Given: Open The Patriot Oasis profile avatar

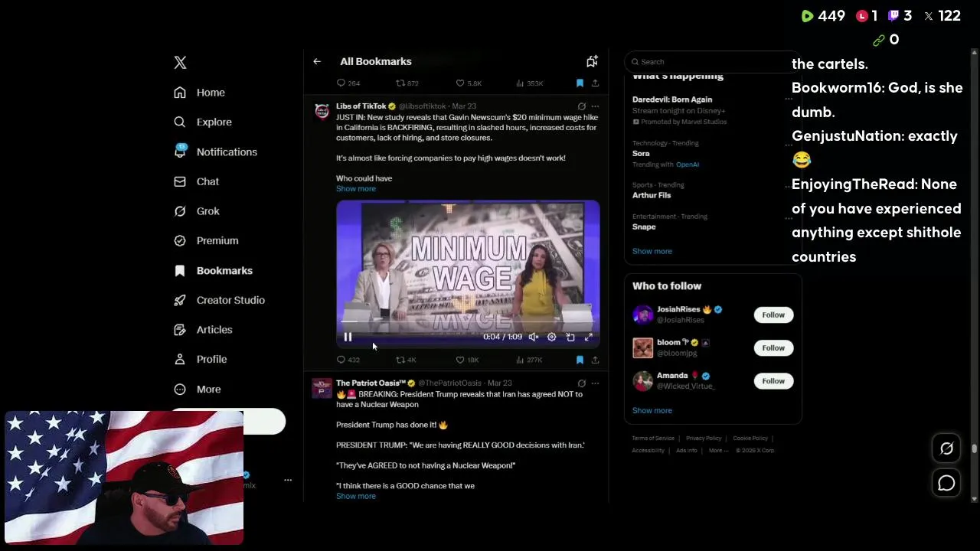Looking at the screenshot, I should tap(322, 388).
